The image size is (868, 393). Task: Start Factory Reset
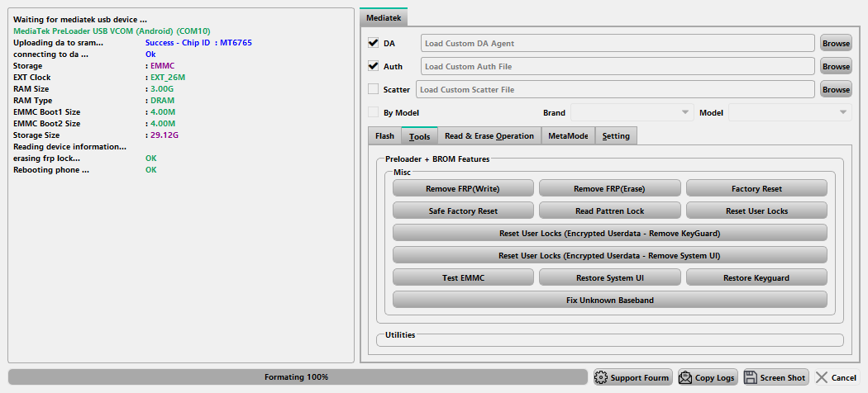(756, 188)
